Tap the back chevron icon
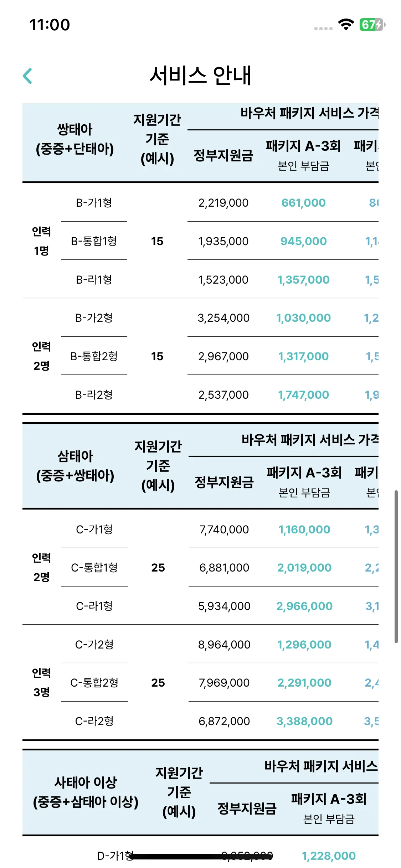 point(27,76)
